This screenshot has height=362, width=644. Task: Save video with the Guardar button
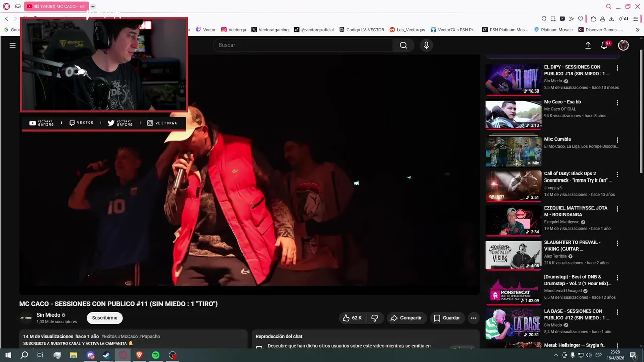(x=447, y=318)
